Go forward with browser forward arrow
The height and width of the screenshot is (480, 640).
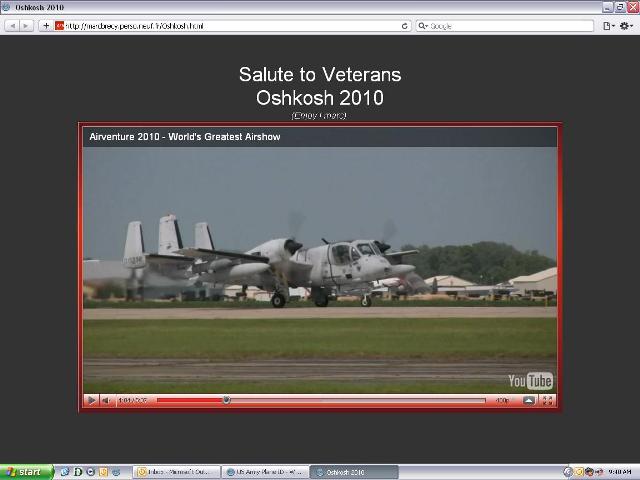tap(27, 25)
